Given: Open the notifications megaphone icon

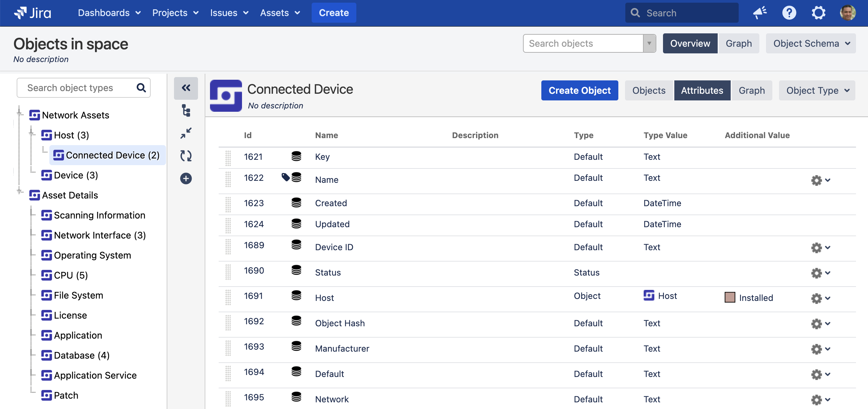Looking at the screenshot, I should click(760, 13).
